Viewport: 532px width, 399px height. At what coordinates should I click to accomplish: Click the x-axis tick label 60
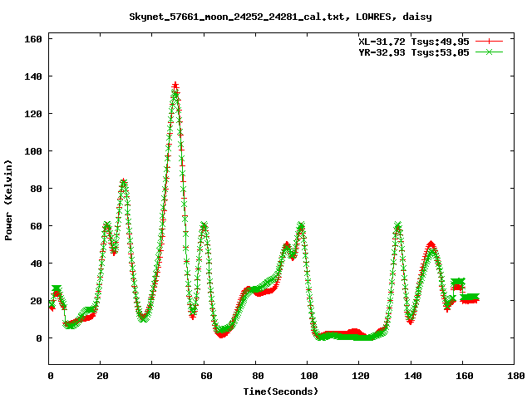(206, 376)
